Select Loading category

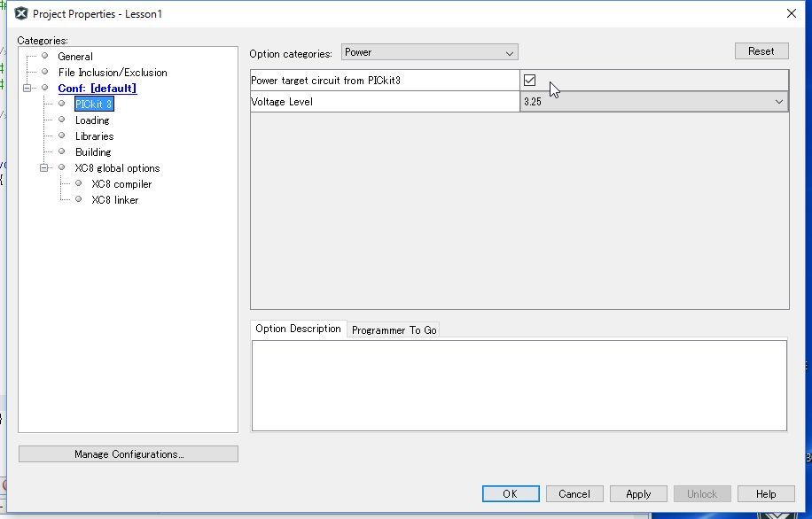click(92, 120)
